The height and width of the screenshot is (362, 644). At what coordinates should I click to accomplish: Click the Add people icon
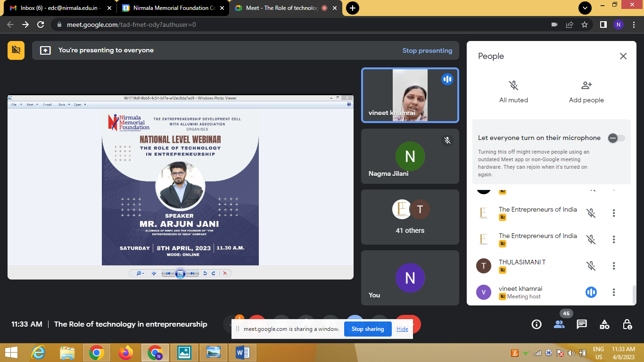pyautogui.click(x=586, y=86)
